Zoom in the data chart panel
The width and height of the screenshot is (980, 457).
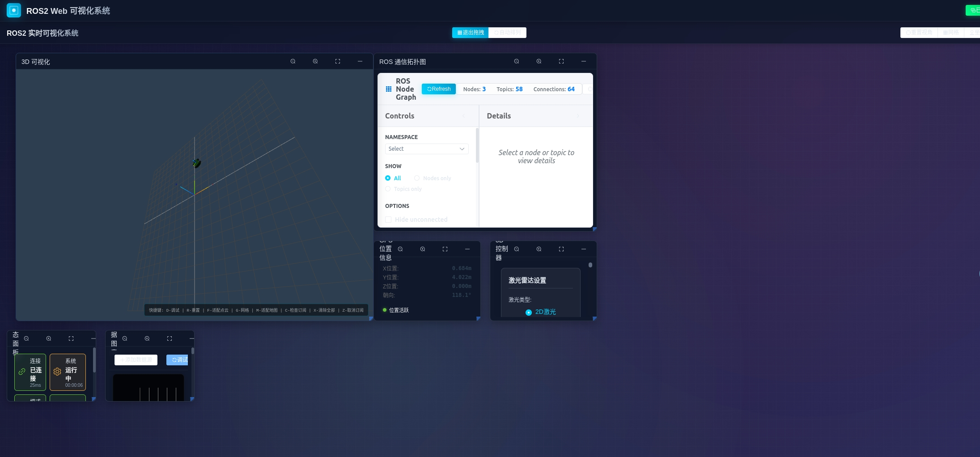[147, 339]
